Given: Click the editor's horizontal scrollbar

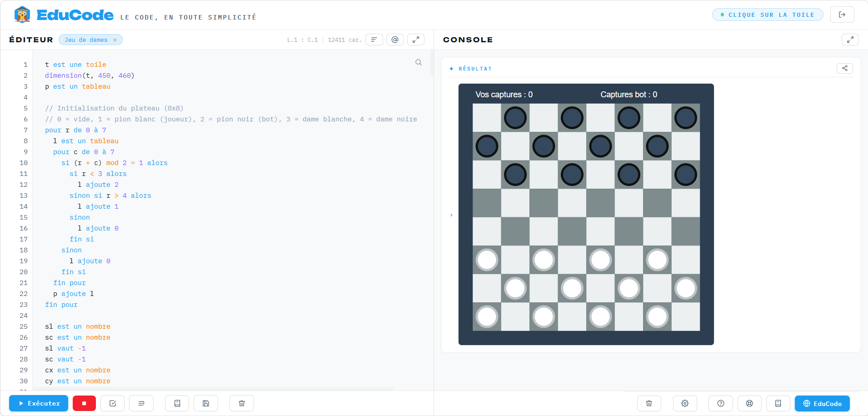Looking at the screenshot, I should click(214, 389).
